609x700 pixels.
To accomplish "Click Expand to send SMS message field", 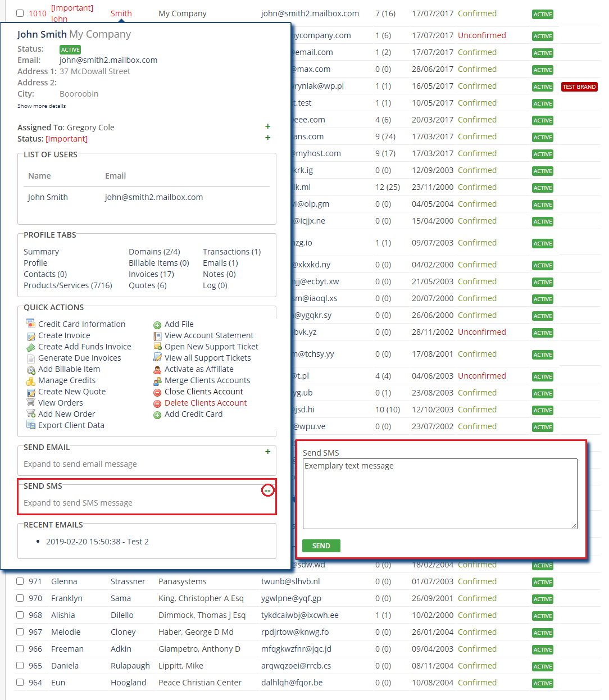I will pyautogui.click(x=78, y=503).
